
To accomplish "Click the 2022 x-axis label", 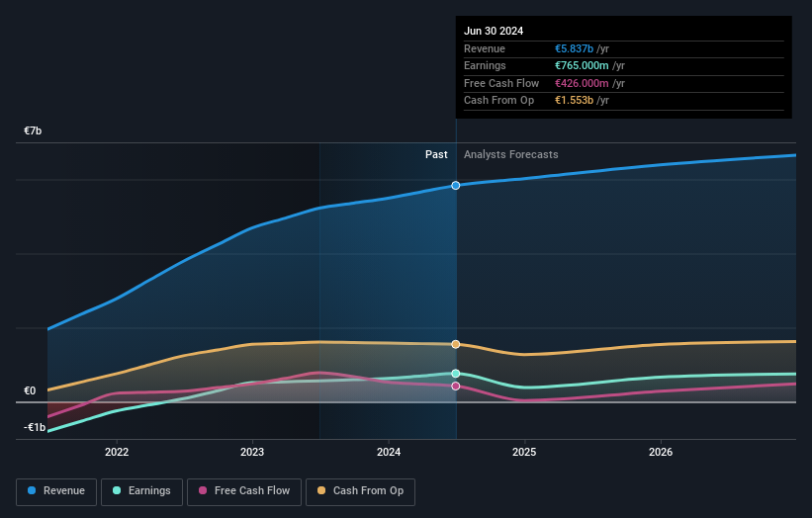I will tap(117, 452).
